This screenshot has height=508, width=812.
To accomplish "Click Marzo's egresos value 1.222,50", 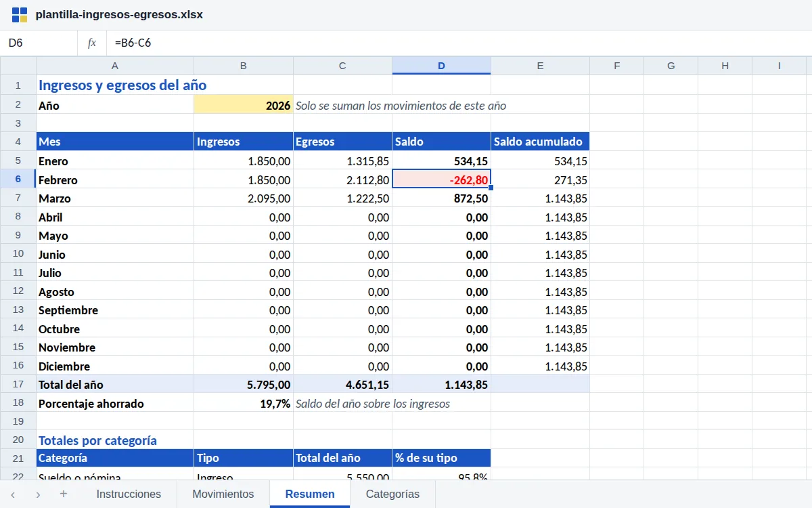I will click(x=342, y=198).
